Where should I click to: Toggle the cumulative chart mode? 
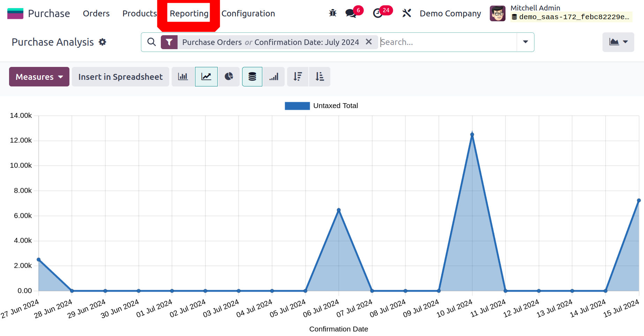click(274, 77)
